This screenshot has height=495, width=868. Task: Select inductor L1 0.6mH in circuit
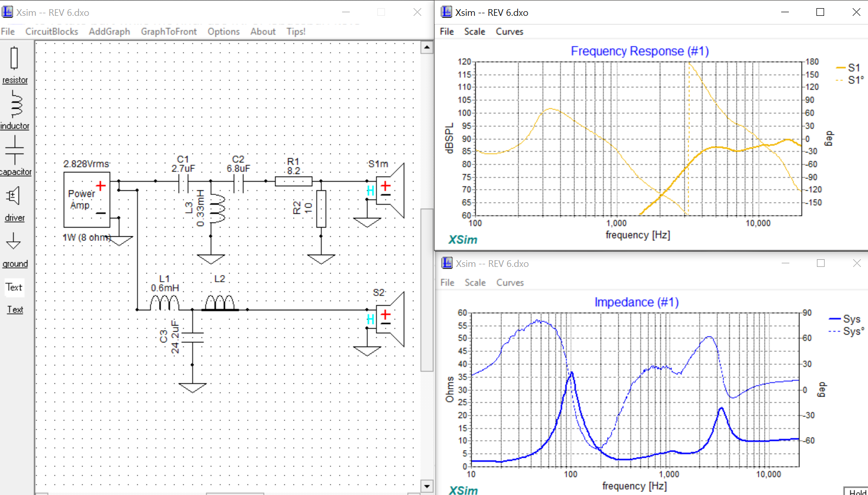click(x=164, y=303)
